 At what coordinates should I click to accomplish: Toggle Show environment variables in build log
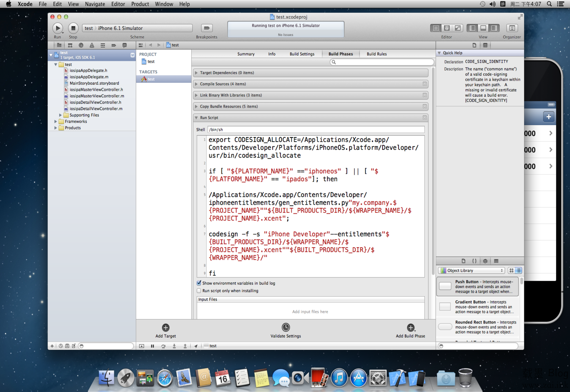click(x=199, y=283)
